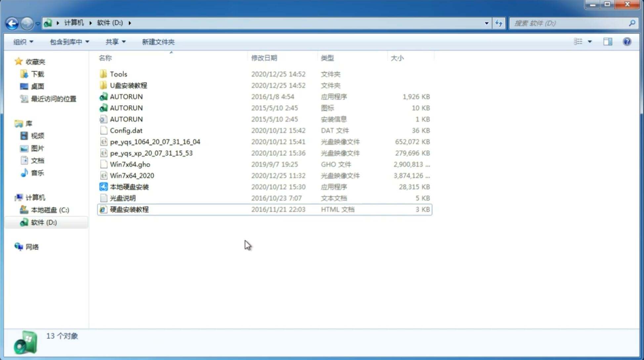The height and width of the screenshot is (360, 644).
Task: Open 光盘说明 text document
Action: [x=122, y=198]
